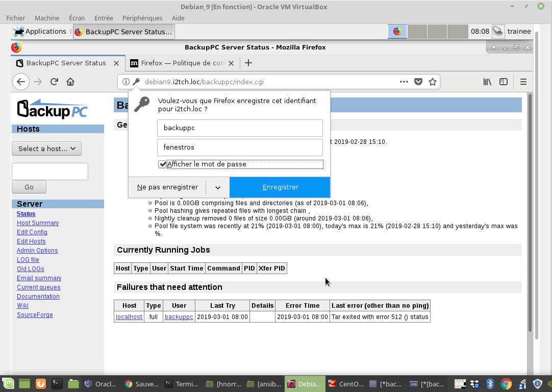The image size is (552, 392).
Task: Click the localhost host link
Action: (129, 317)
